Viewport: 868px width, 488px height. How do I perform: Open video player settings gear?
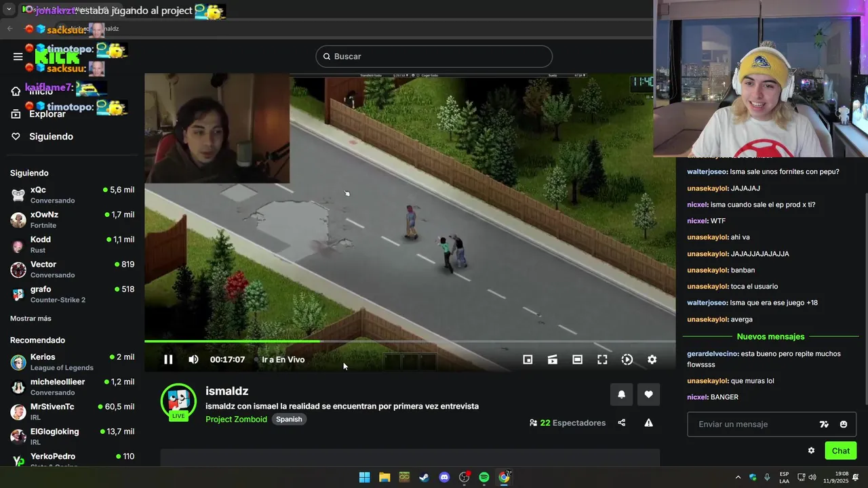652,360
